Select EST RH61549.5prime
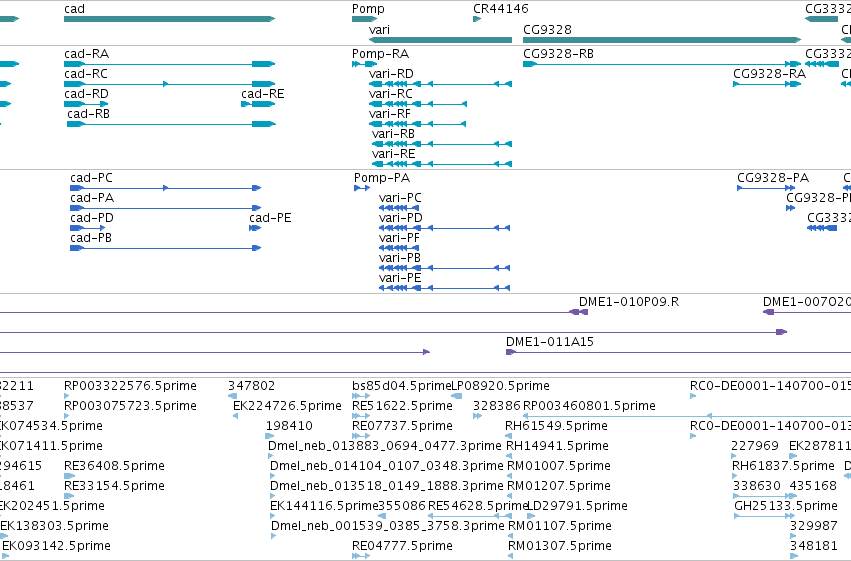851x561 pixels. (x=509, y=436)
